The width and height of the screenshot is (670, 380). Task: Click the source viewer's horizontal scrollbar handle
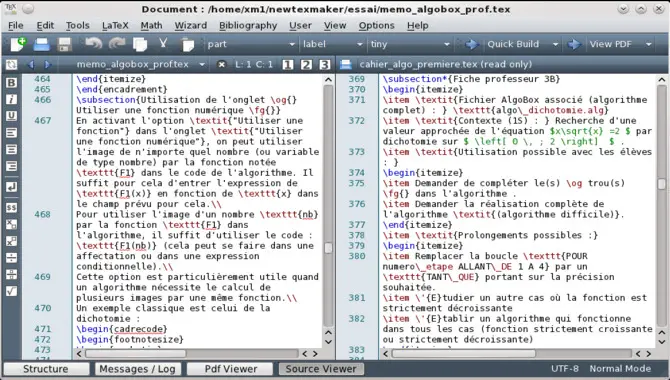click(463, 353)
